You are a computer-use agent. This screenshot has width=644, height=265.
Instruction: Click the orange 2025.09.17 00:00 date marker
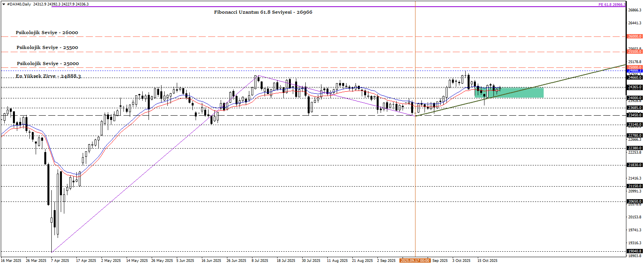[x=415, y=261]
